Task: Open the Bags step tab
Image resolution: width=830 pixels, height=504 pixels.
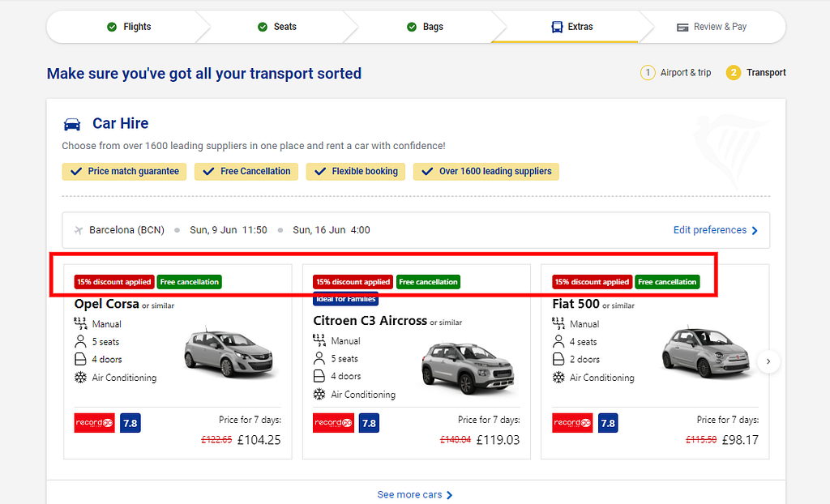Action: click(425, 27)
